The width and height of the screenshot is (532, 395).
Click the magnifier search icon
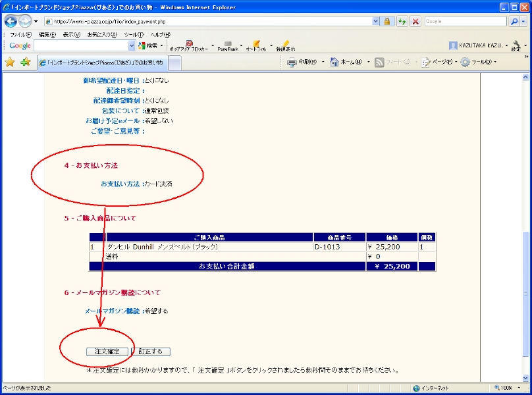514,21
